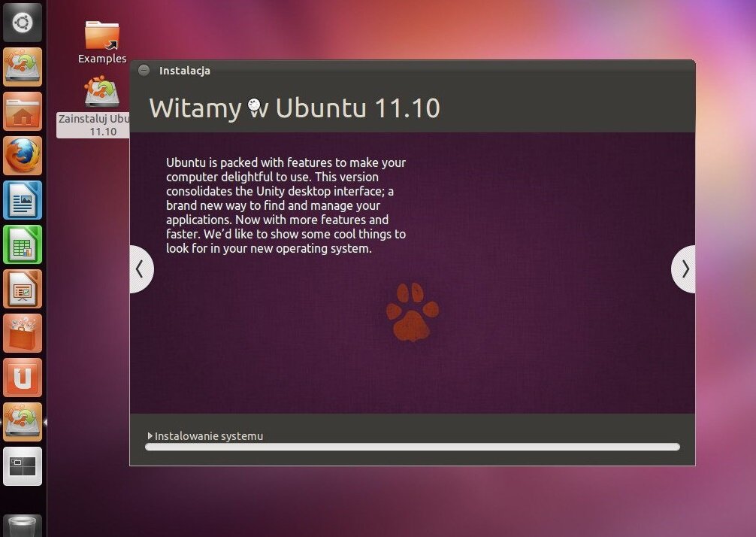
Task: Launch the Ubuntu installer at the launcher's top
Action: (x=23, y=67)
